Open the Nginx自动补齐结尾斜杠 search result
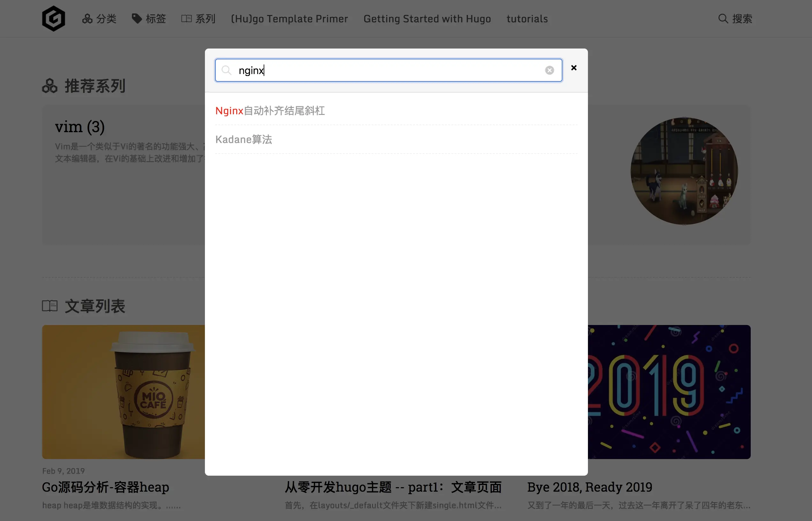The image size is (812, 521). click(270, 111)
